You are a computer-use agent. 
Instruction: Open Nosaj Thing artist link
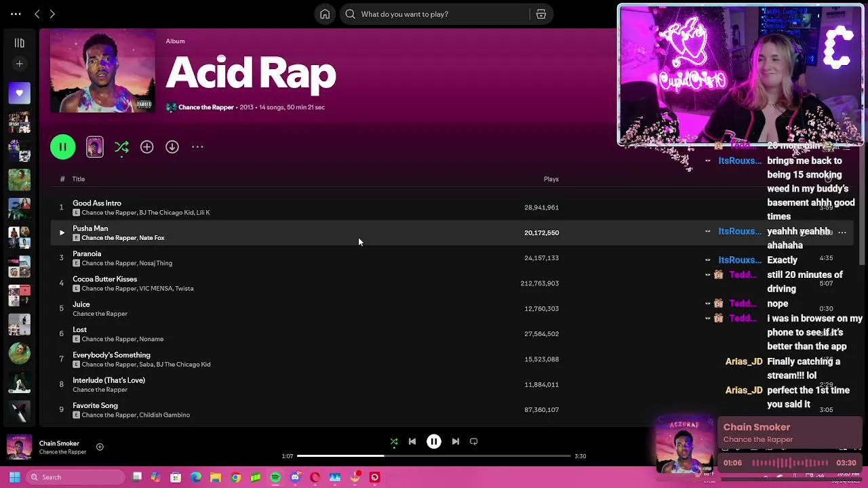[x=155, y=263]
